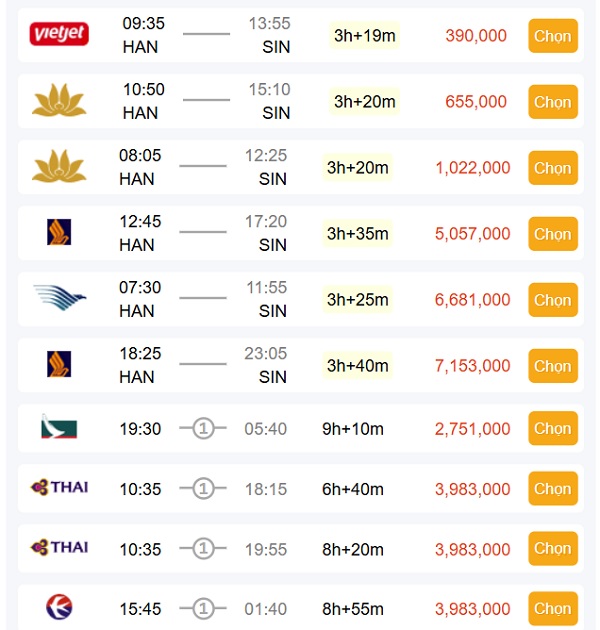The width and height of the screenshot is (600, 630).
Task: Click the one-stop indicator on Thai 18:15 arrival
Action: click(x=203, y=489)
